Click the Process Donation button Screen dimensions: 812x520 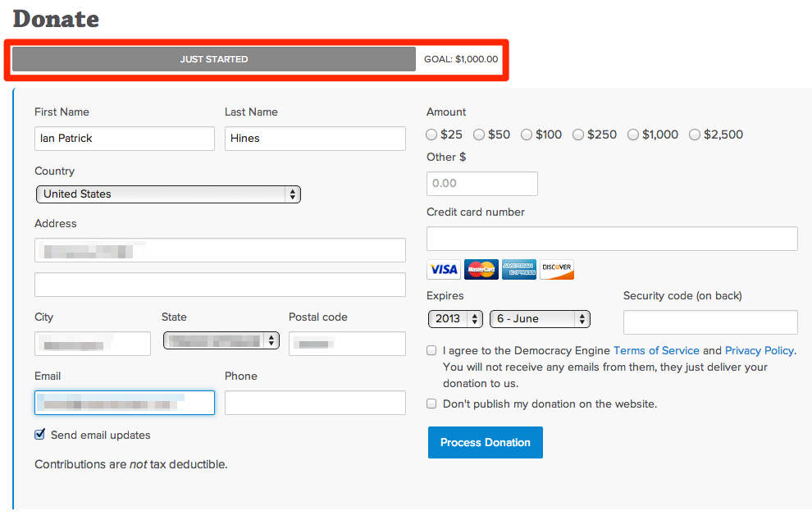click(x=486, y=442)
